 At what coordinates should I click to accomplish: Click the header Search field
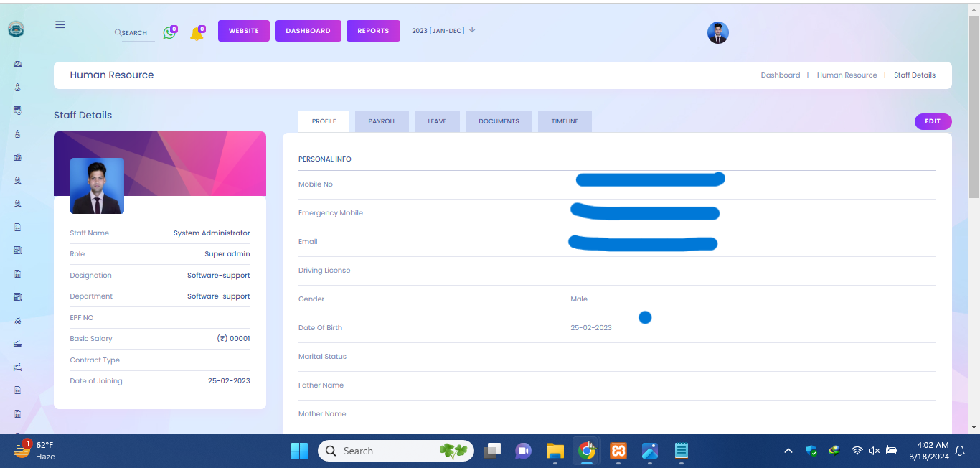134,33
